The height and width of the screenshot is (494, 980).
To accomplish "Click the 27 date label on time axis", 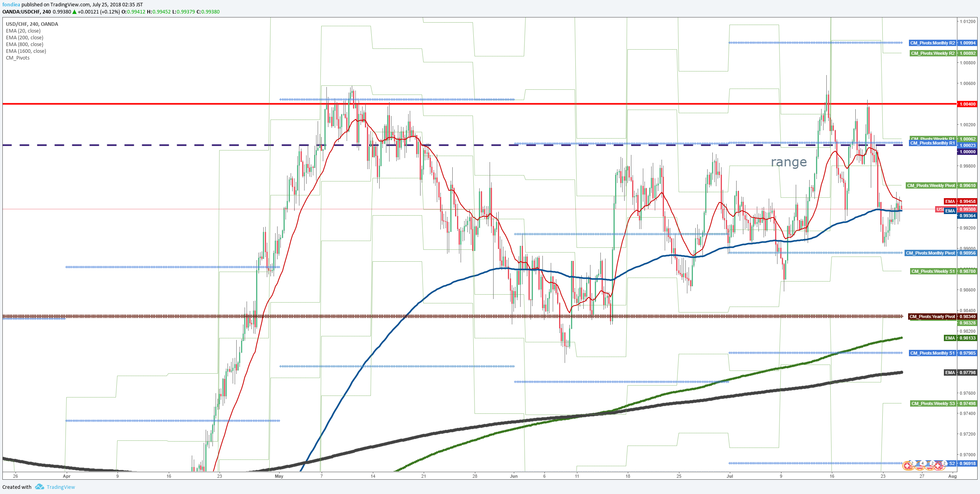I will [922, 476].
